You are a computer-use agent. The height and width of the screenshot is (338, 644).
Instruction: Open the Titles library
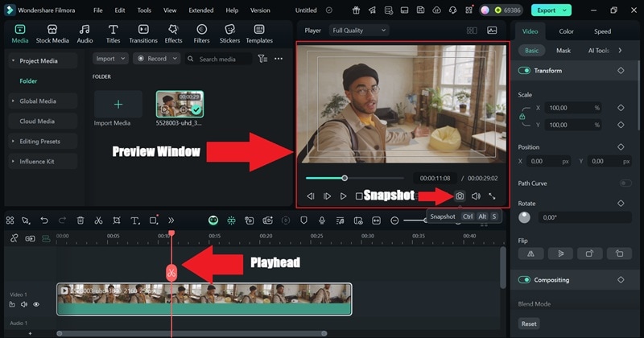[x=113, y=34]
